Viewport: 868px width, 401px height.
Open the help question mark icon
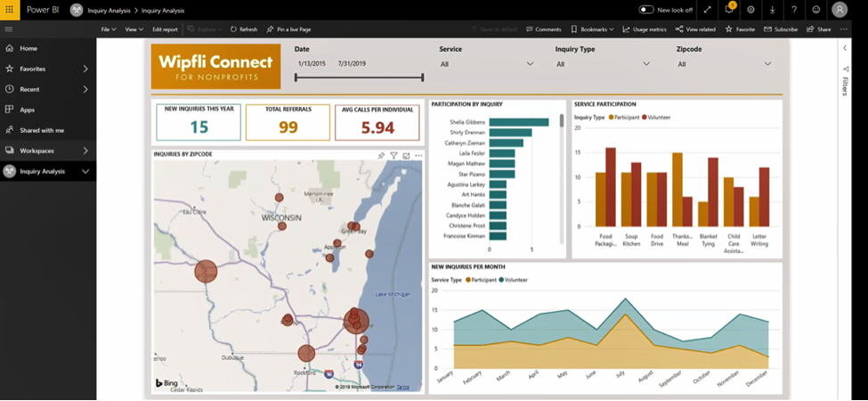coord(793,10)
